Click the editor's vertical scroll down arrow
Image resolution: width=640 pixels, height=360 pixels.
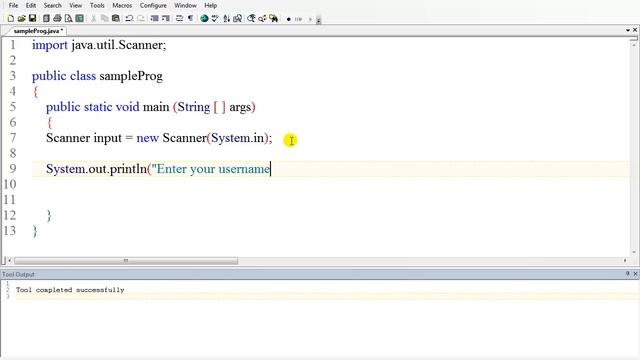(x=634, y=252)
